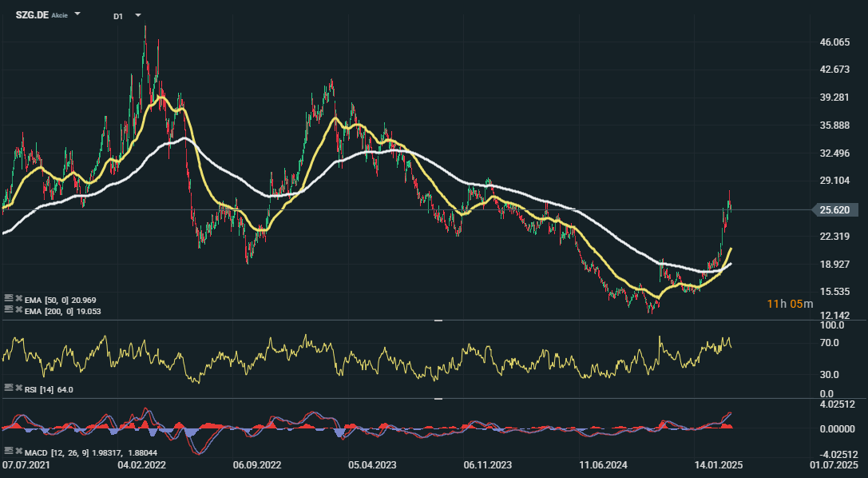Click the 18.927 price axis label
This screenshot has height=478, width=868.
pos(834,265)
